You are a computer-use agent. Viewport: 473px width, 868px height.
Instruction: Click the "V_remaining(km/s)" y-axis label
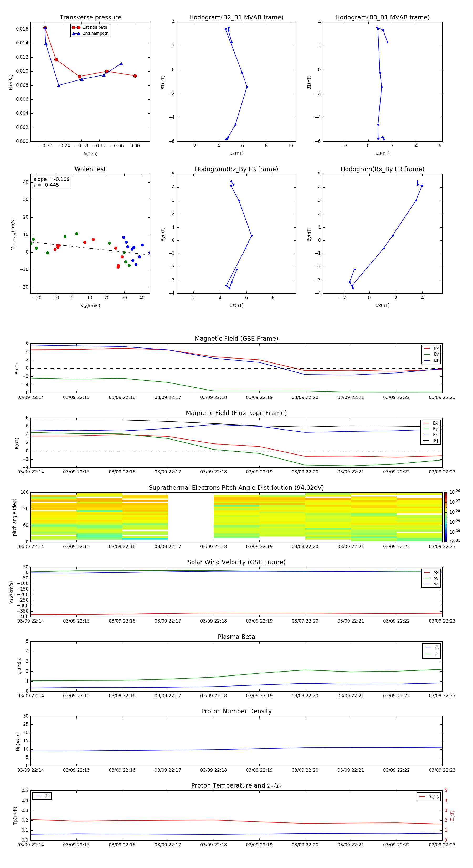coord(13,234)
